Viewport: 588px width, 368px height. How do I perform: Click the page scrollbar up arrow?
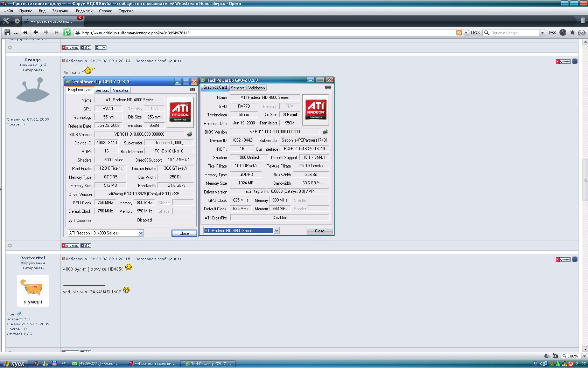click(585, 42)
